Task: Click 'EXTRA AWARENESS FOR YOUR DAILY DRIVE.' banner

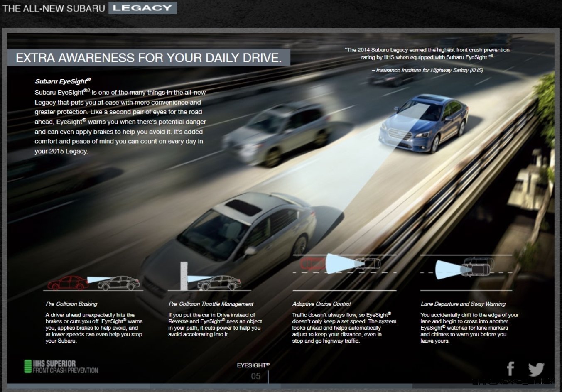Action: click(x=149, y=58)
